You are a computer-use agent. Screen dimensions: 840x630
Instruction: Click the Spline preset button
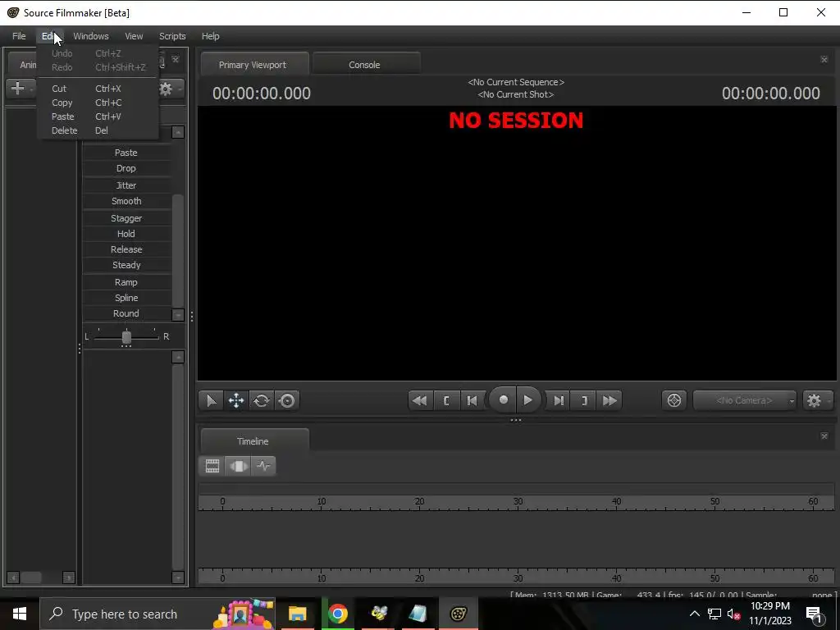(x=126, y=298)
